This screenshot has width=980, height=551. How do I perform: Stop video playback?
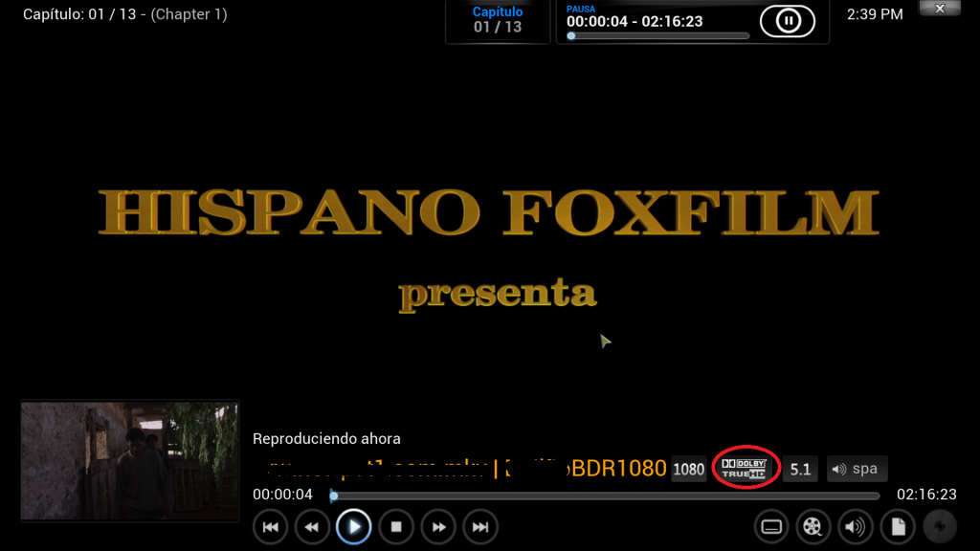click(x=395, y=526)
